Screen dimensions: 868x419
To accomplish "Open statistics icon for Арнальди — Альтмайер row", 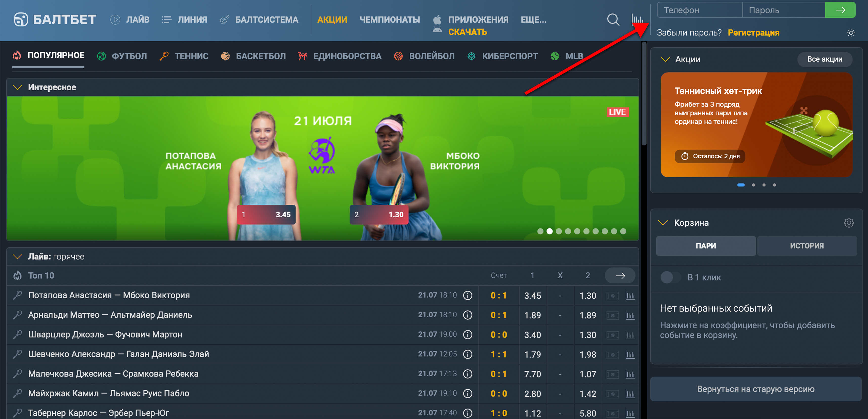I will click(x=630, y=315).
